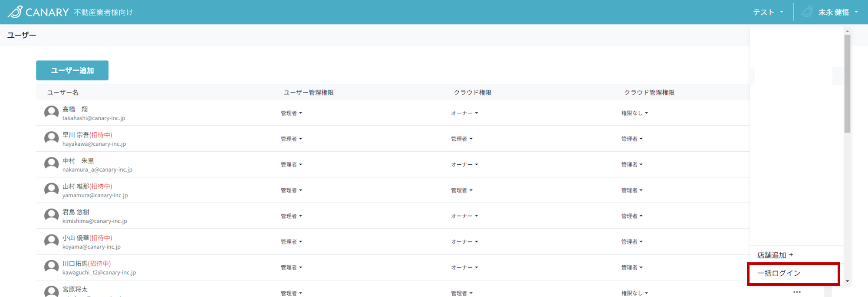The image size is (868, 297).
Task: Open the テスト dropdown in header
Action: coord(768,12)
